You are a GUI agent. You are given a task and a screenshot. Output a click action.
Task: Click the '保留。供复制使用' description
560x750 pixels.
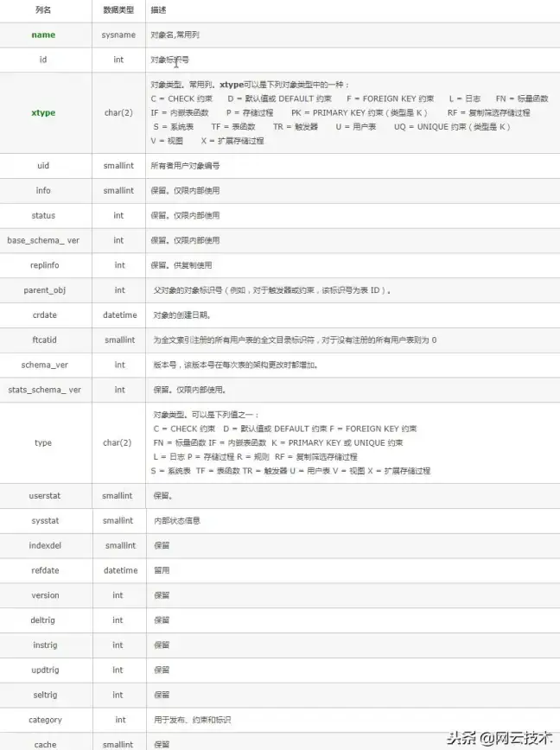(x=181, y=265)
